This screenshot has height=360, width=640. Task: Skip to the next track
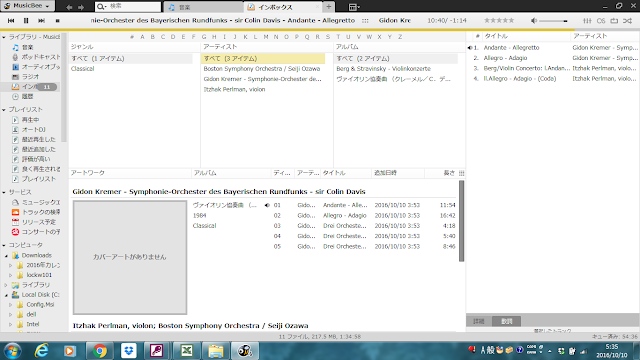tap(41, 20)
